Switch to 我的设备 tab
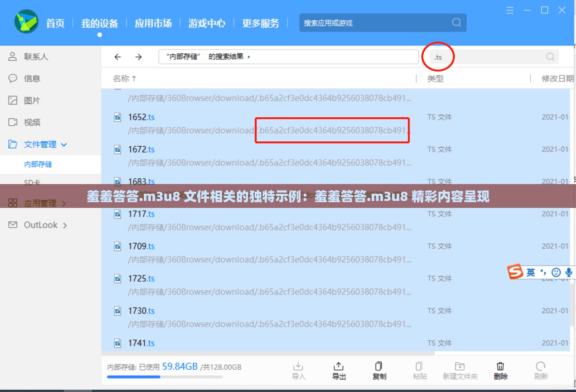The image size is (576, 392). tap(100, 23)
